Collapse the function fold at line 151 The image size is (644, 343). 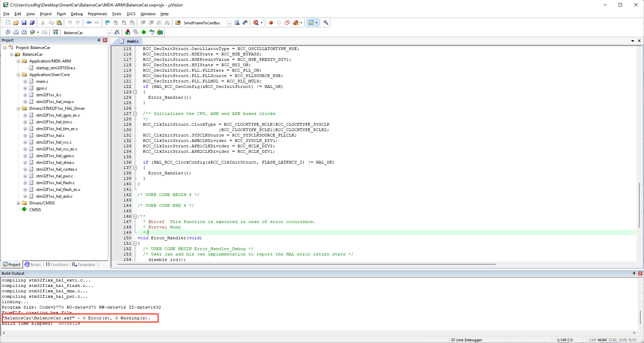pos(135,243)
